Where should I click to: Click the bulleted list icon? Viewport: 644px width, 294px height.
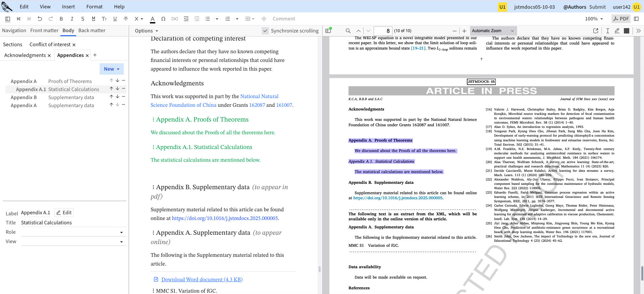[x=208, y=19]
